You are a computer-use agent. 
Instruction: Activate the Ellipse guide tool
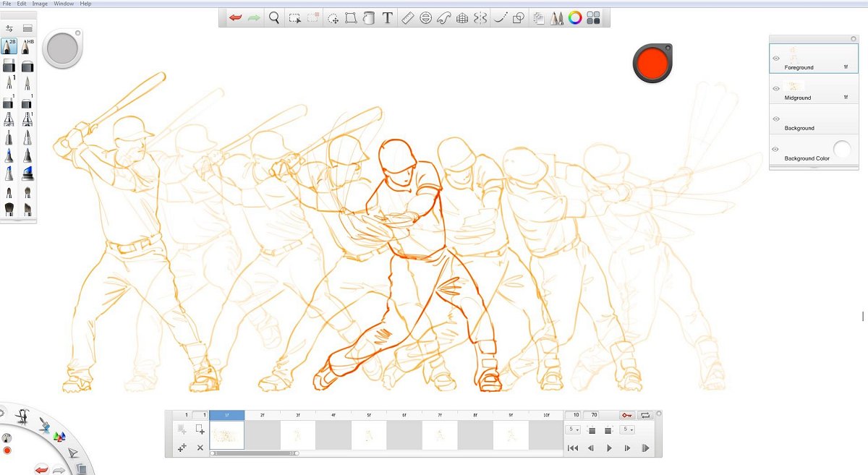426,19
